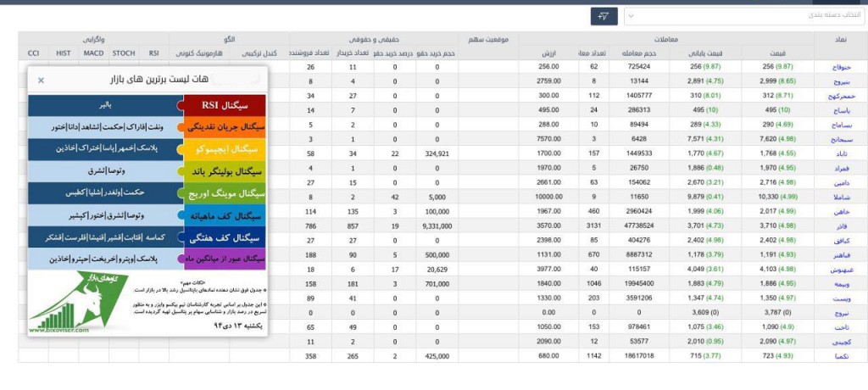Click the حقیقی و حقوقی group header
868x390 pixels.
[374, 39]
